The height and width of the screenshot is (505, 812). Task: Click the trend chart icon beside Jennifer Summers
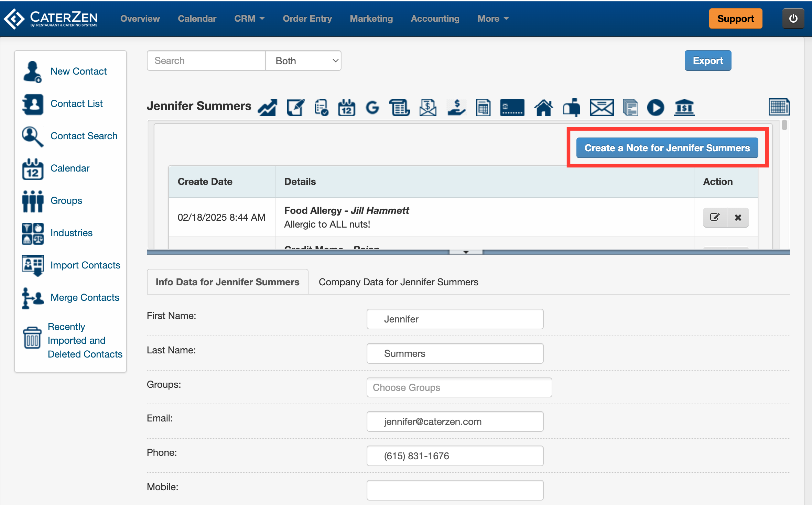pos(268,108)
